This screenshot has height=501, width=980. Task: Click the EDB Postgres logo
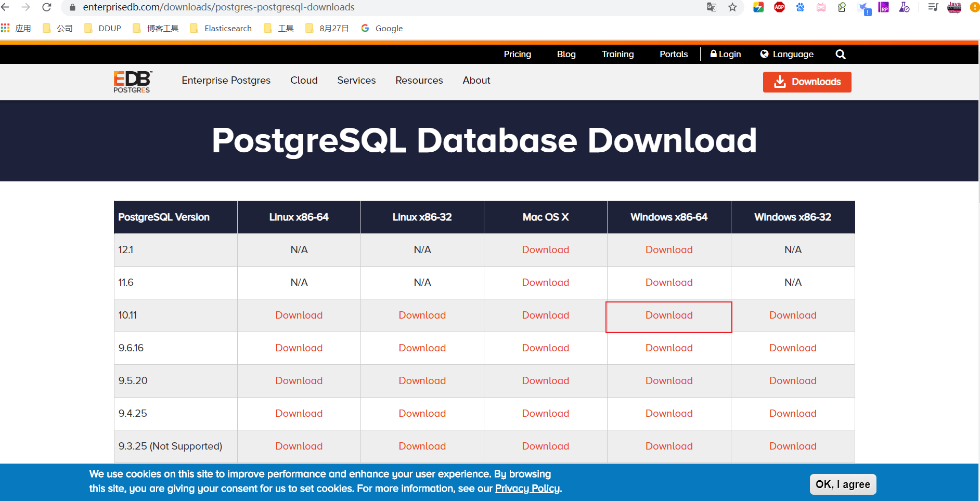[x=133, y=82]
